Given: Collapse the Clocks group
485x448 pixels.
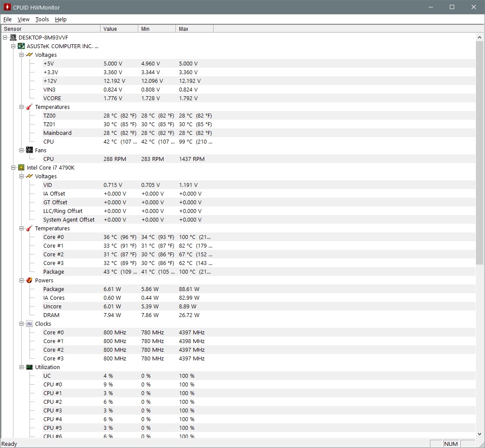Looking at the screenshot, I should [22, 324].
